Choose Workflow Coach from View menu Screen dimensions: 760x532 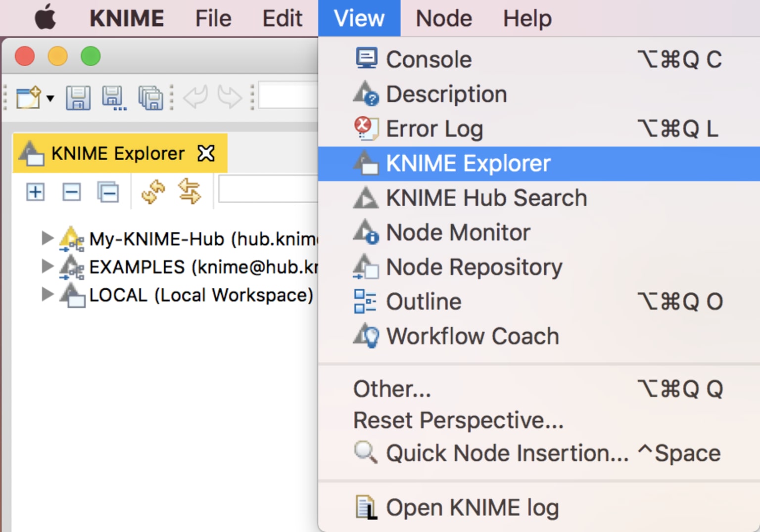539,336
